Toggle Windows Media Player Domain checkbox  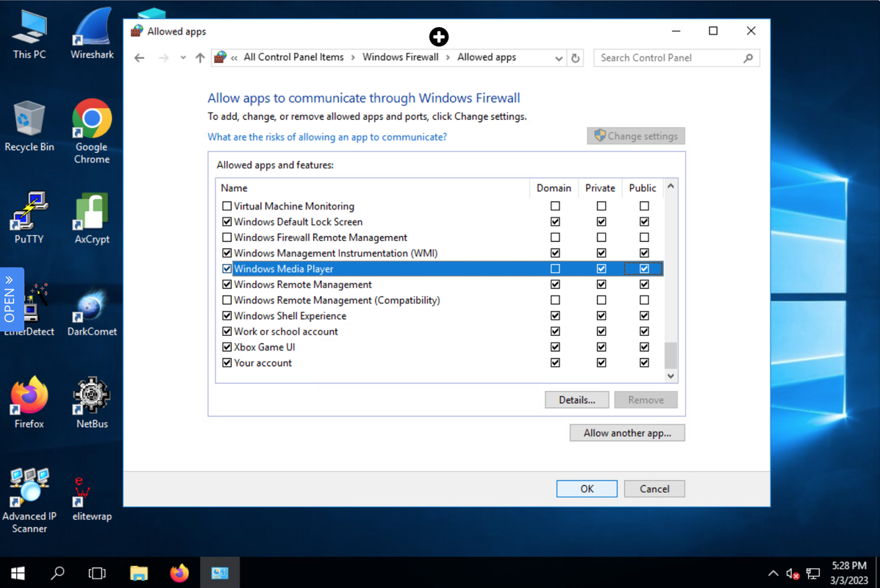(x=555, y=269)
